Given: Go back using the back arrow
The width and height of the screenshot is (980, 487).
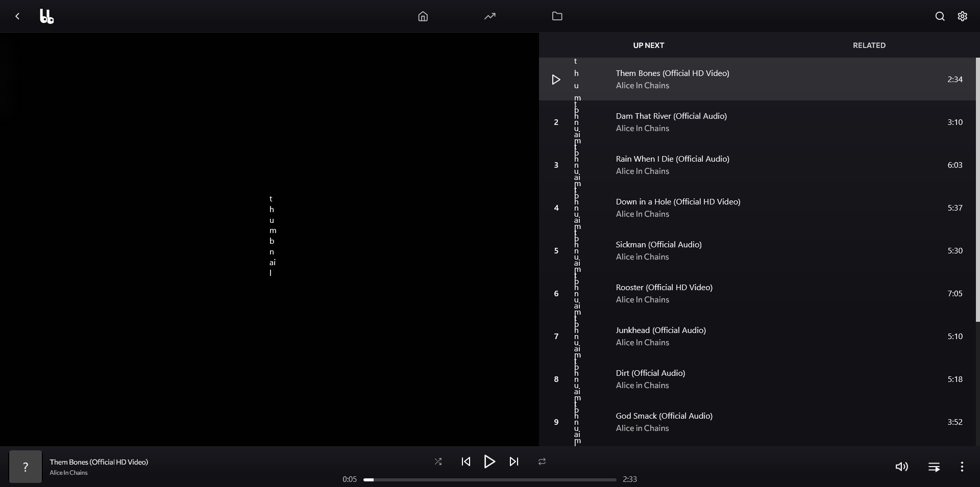Looking at the screenshot, I should (x=17, y=16).
